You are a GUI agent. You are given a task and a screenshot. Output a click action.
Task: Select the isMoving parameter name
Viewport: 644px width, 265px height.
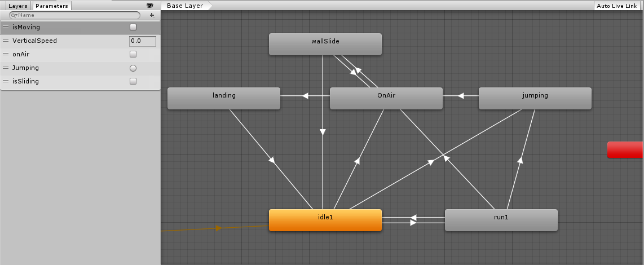(x=27, y=27)
